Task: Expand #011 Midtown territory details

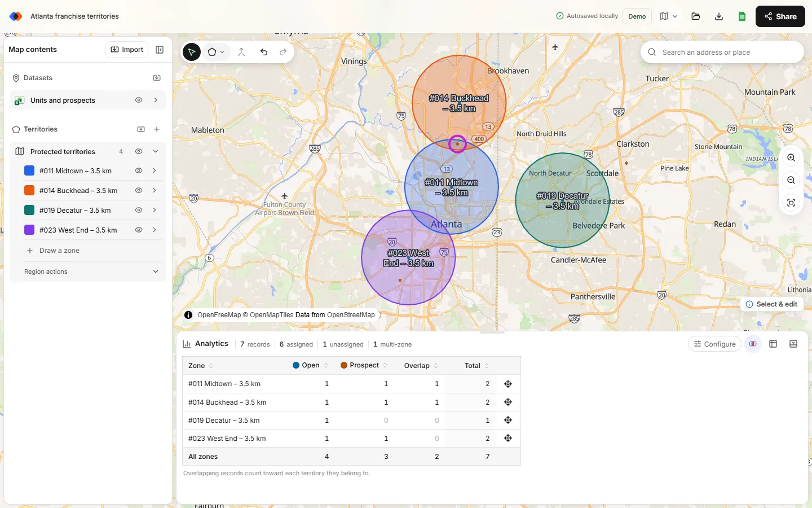Action: click(x=155, y=170)
